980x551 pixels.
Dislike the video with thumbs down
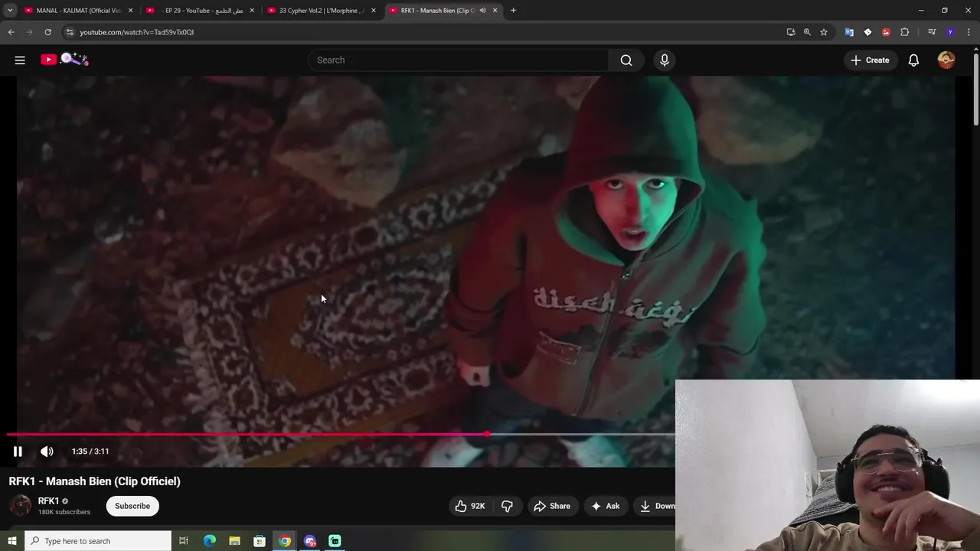pos(507,506)
